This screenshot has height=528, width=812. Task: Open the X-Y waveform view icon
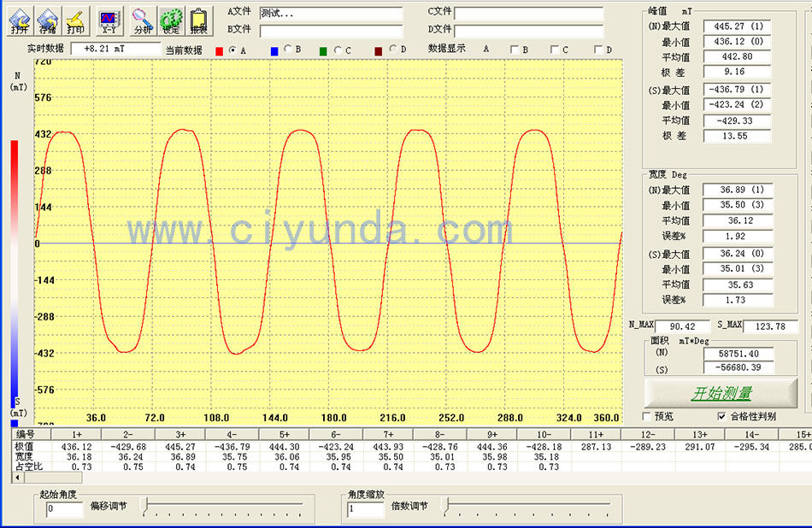point(109,20)
